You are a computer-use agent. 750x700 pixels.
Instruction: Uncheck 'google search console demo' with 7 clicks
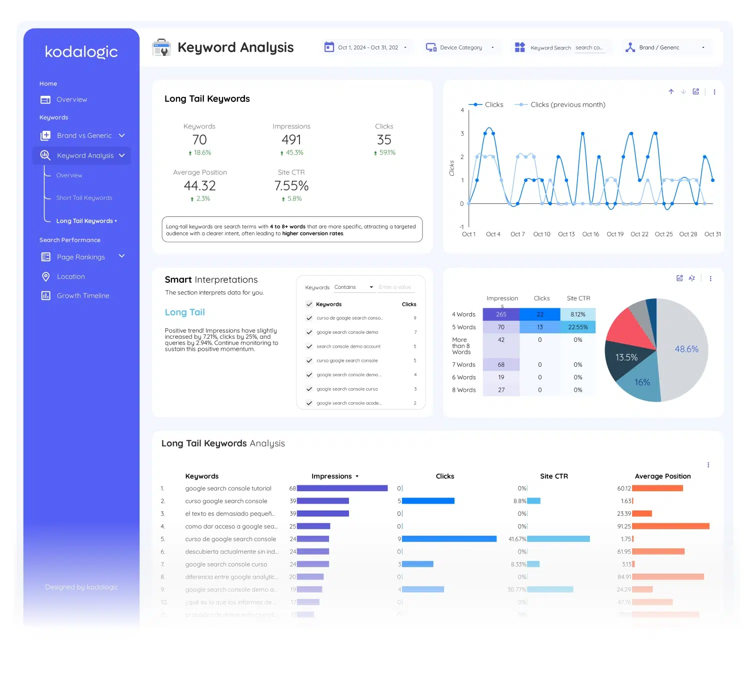click(309, 332)
